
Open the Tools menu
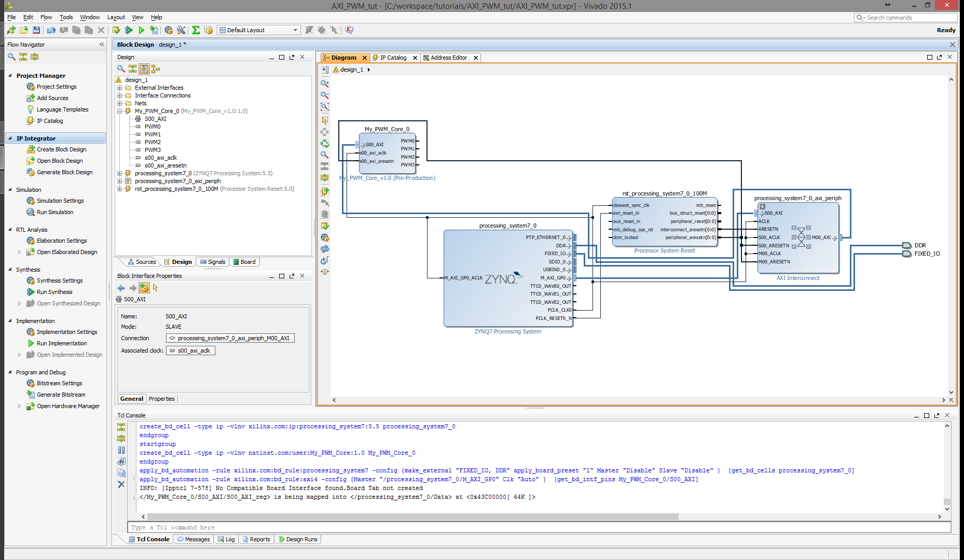click(66, 17)
